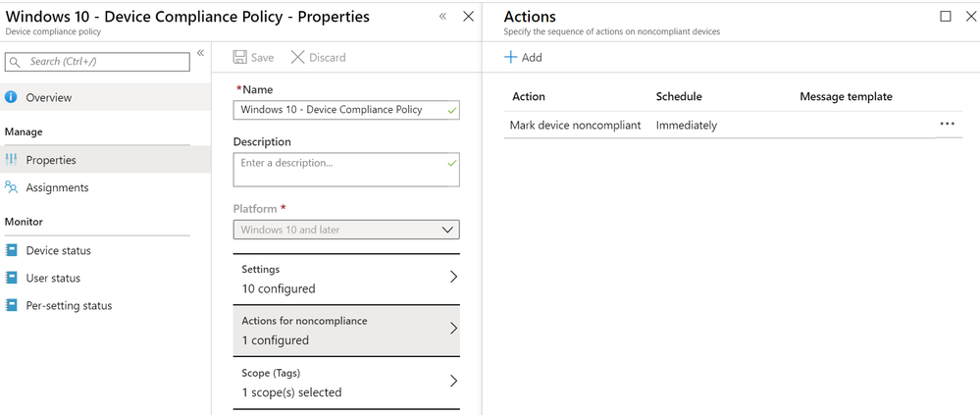Viewport: 980px width, 415px height.
Task: Open User status under Monitor
Action: coord(105,278)
